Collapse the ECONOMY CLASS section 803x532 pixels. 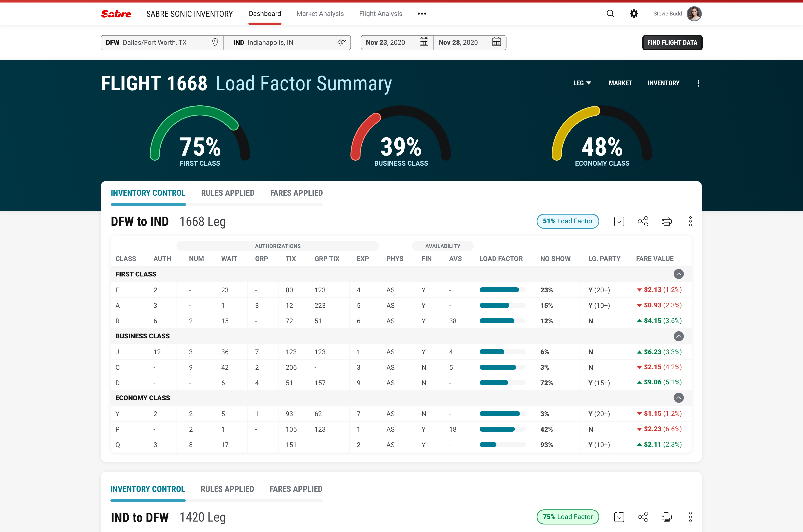679,398
